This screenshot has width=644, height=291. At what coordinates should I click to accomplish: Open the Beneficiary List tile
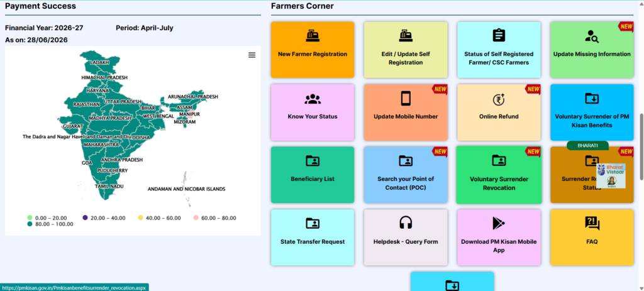point(313,175)
